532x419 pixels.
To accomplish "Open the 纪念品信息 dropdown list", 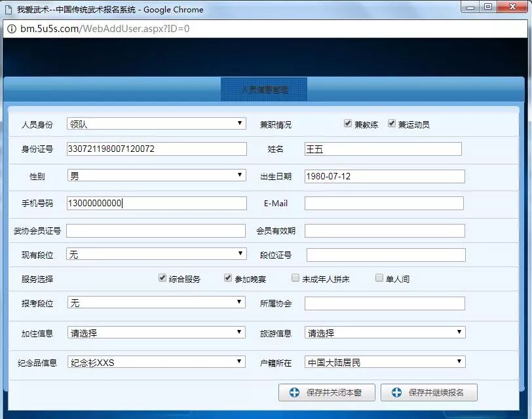I will click(157, 362).
